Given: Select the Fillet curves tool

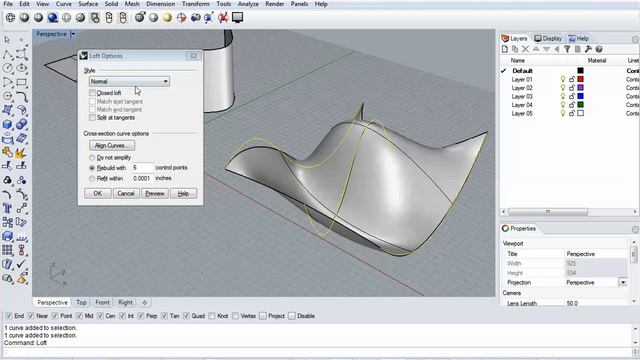Looking at the screenshot, I should pos(22,96).
